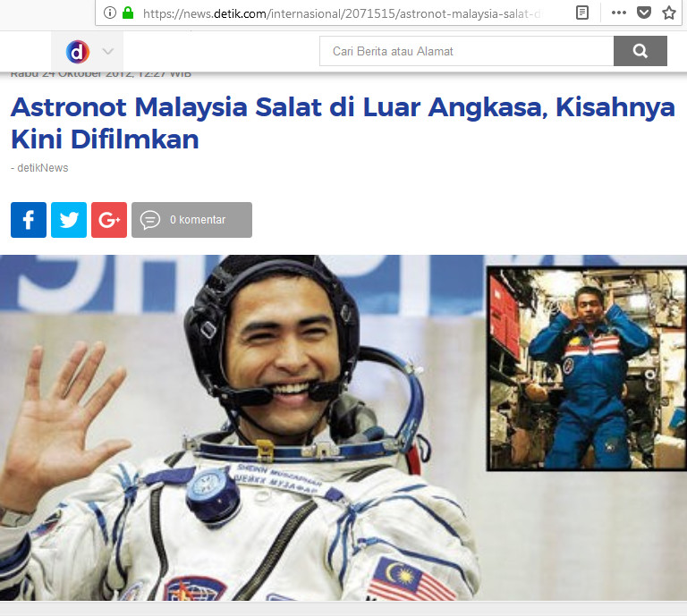Select the browser URL address text

[x=343, y=14]
